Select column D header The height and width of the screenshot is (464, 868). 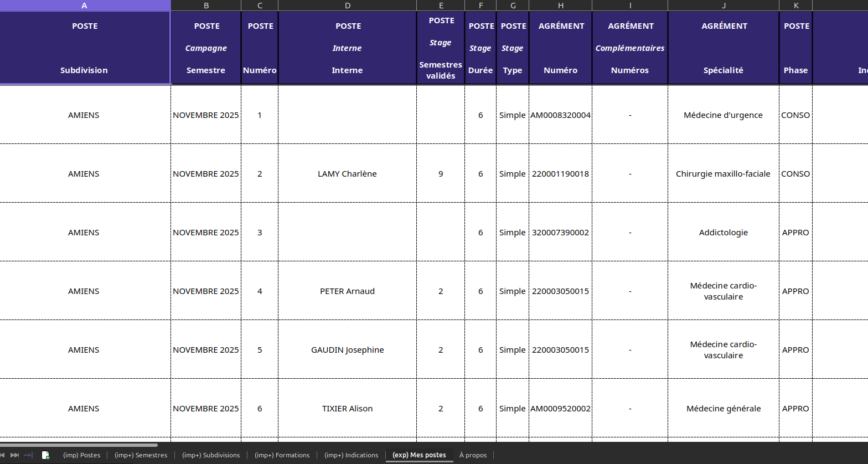click(347, 6)
